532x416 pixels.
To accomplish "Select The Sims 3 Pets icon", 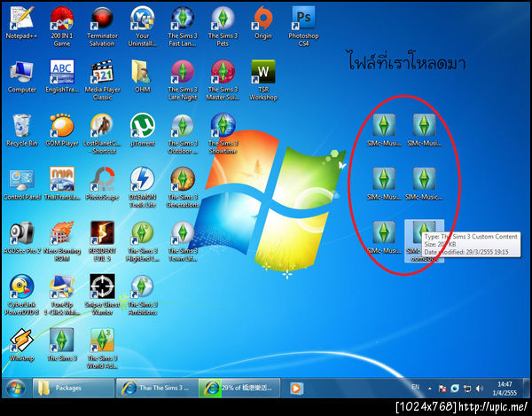I will [x=223, y=27].
